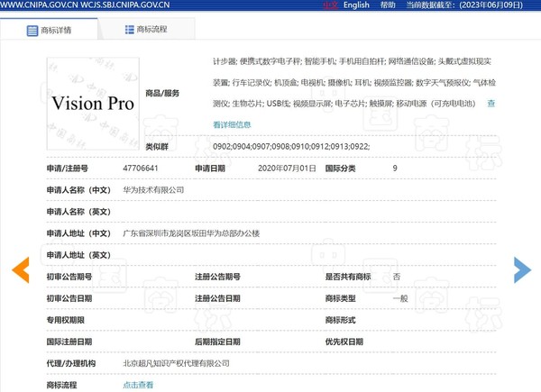The image size is (541, 392).
Task: Select the goods line starting 测仪; 生物芯片
Action: (x=344, y=104)
